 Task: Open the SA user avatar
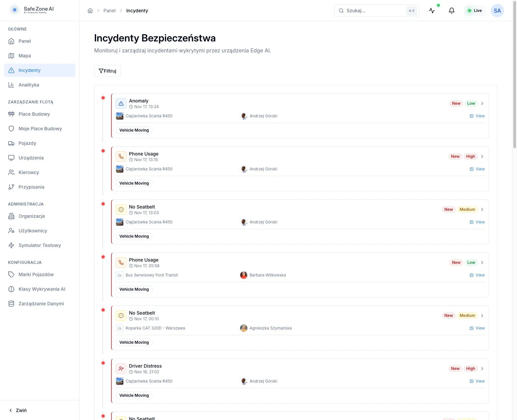497,11
